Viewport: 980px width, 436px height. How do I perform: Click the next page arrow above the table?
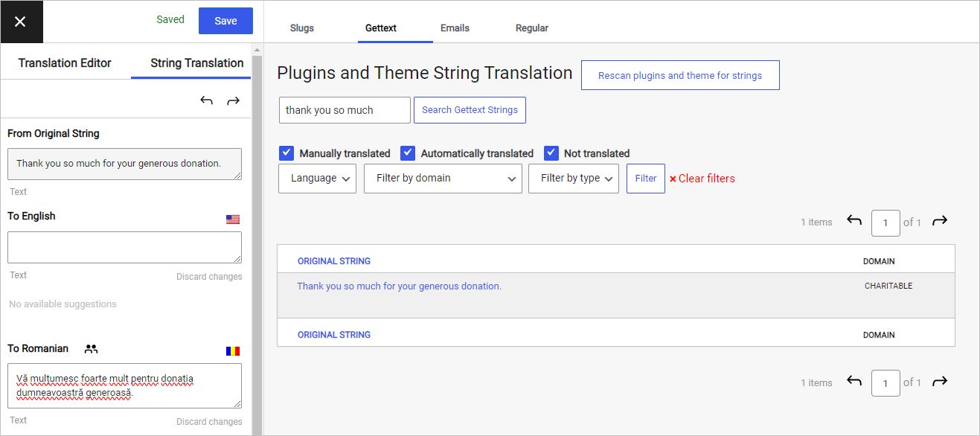[x=939, y=221]
